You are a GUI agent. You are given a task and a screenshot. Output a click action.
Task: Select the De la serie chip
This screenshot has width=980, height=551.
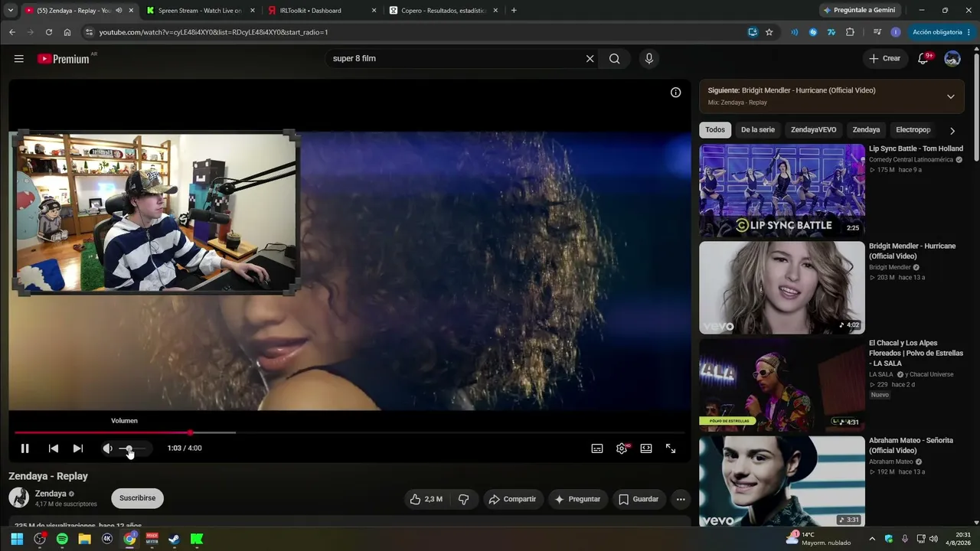[x=758, y=130]
